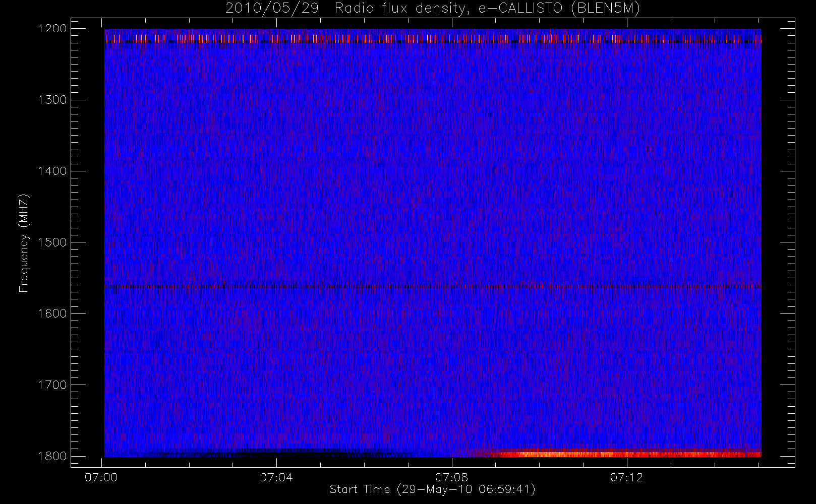
Task: Click the 1800 frequency tick label
Action: pos(52,456)
